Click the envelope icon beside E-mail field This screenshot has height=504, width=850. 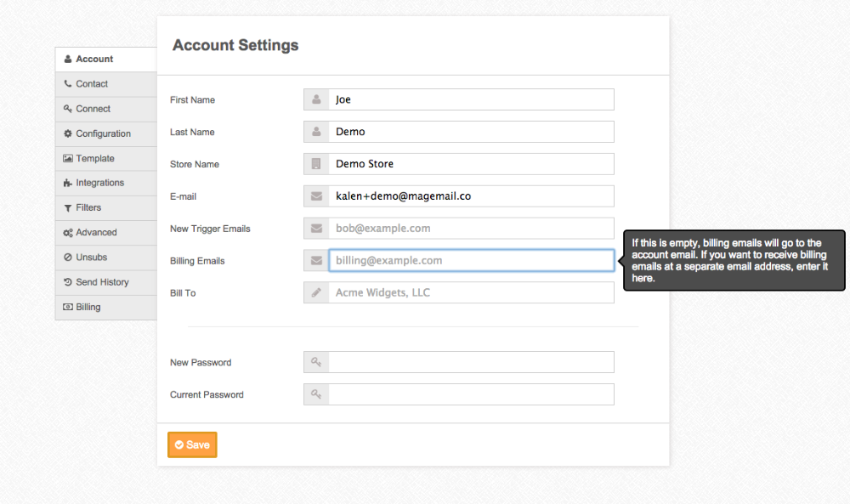click(316, 196)
